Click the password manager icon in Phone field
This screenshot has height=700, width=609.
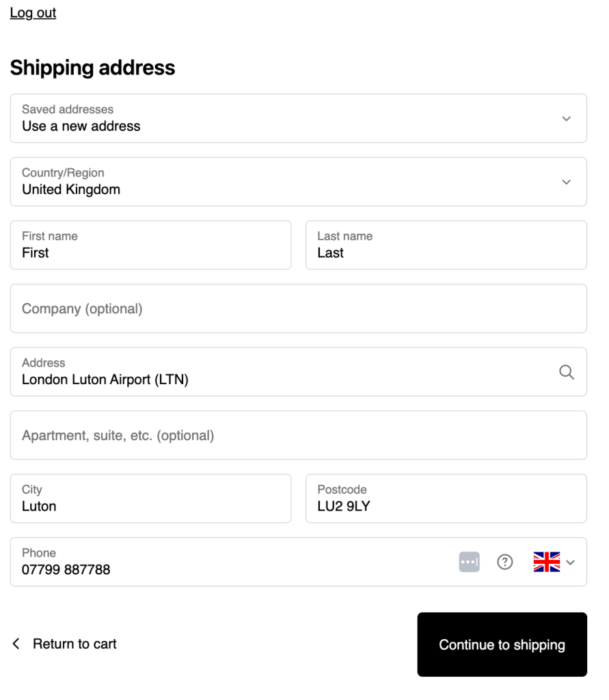point(470,562)
